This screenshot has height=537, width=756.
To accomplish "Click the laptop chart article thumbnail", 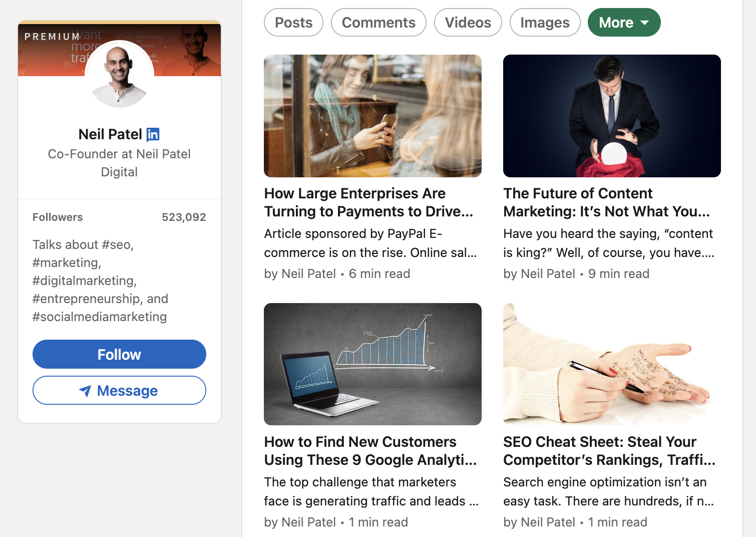I will (372, 364).
